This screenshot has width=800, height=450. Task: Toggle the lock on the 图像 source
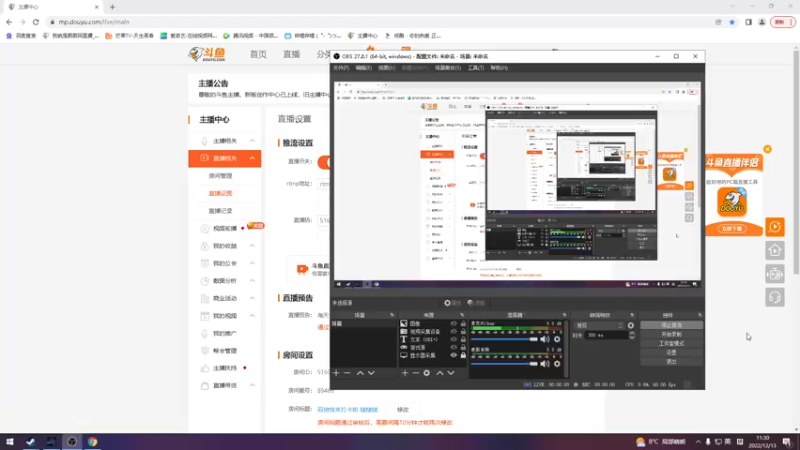tap(463, 323)
